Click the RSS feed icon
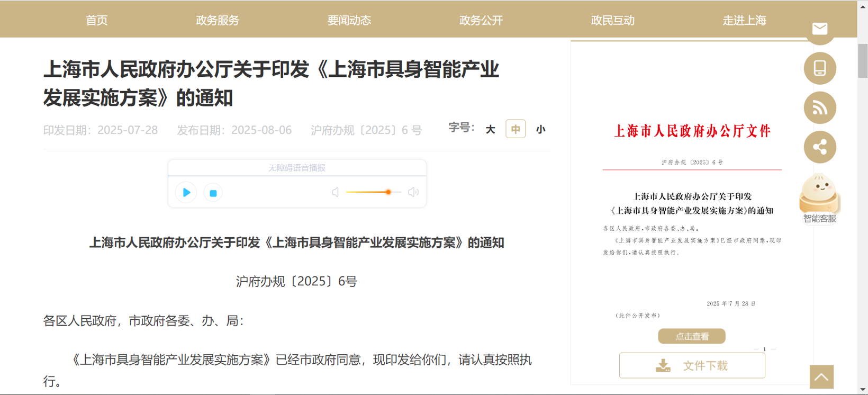This screenshot has height=395, width=868. click(x=820, y=108)
